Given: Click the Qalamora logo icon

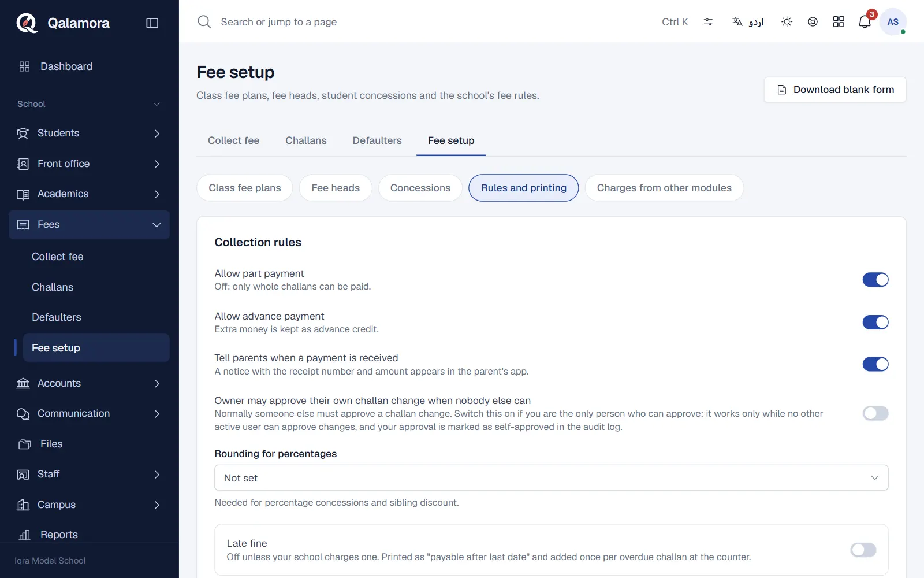Looking at the screenshot, I should [x=27, y=23].
